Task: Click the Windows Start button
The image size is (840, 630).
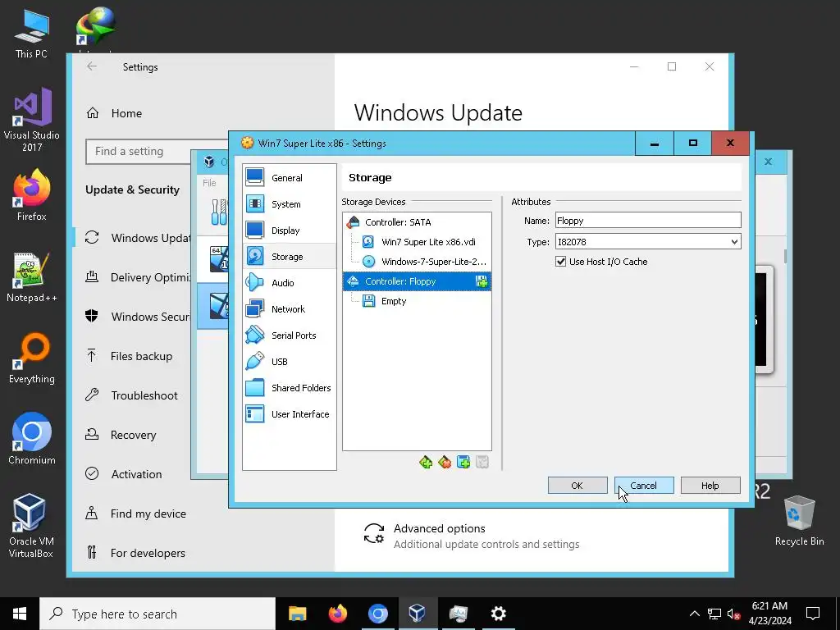Action: (x=20, y=614)
